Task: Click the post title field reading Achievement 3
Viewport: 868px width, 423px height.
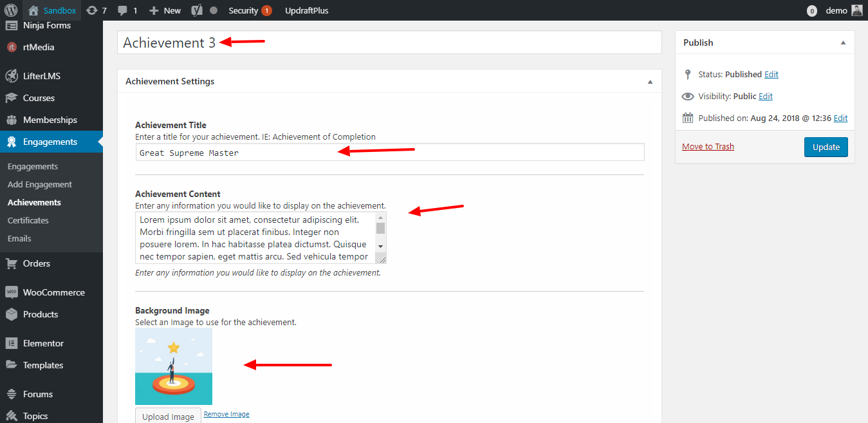Action: [x=389, y=42]
